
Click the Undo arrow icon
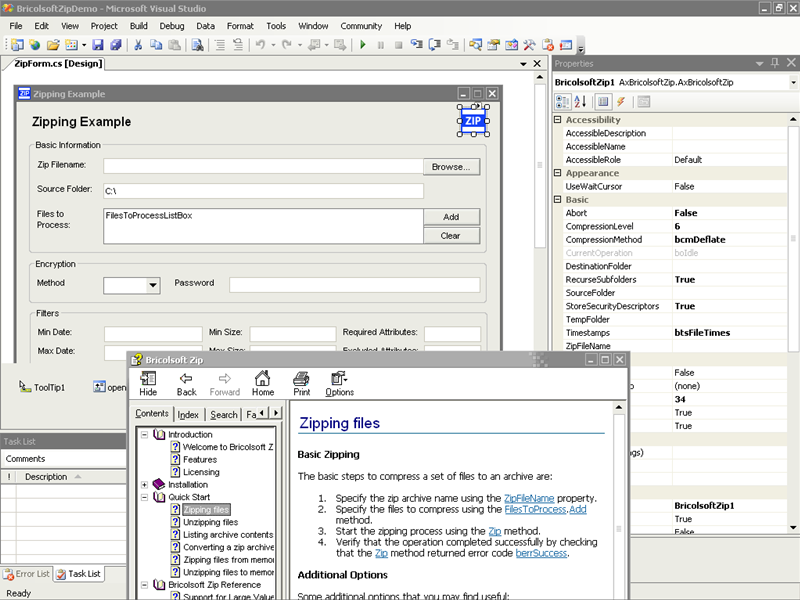tap(260, 45)
